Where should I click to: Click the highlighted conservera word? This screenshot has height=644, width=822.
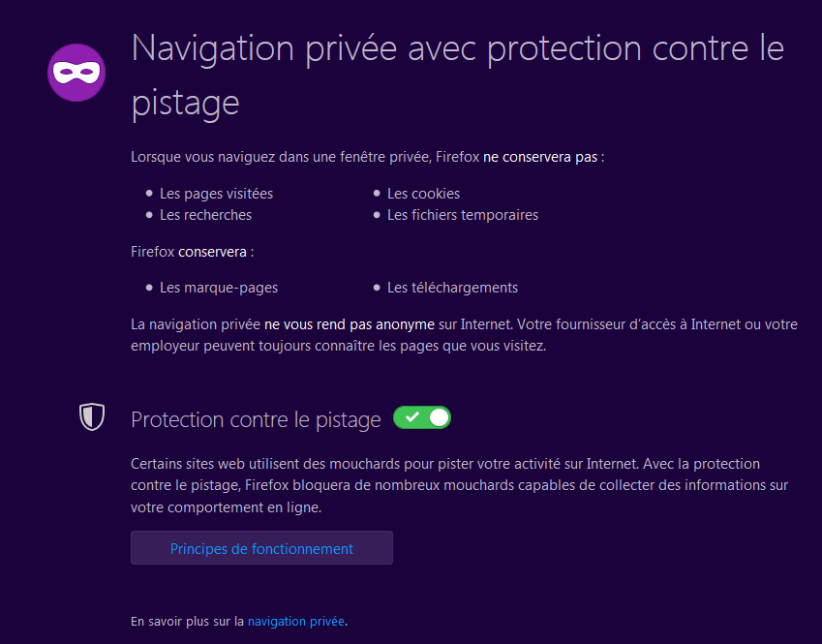pyautogui.click(x=212, y=252)
